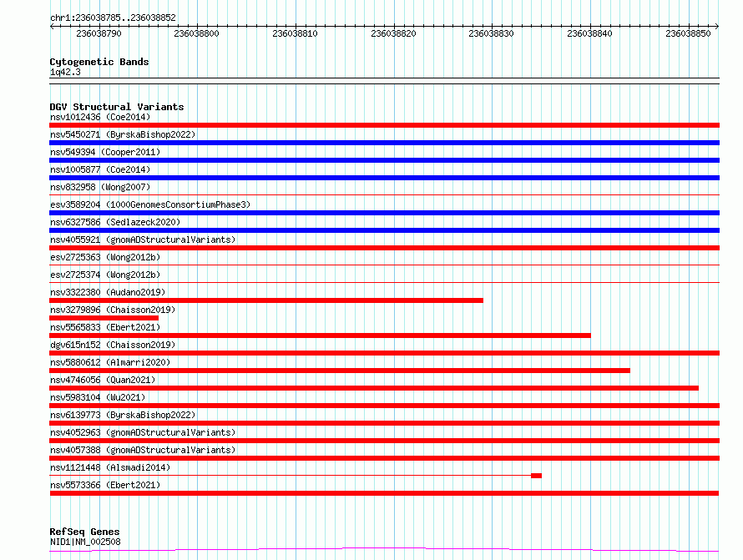The height and width of the screenshot is (560, 743).
Task: Select the red bar under dgv615n152
Action: tap(384, 353)
